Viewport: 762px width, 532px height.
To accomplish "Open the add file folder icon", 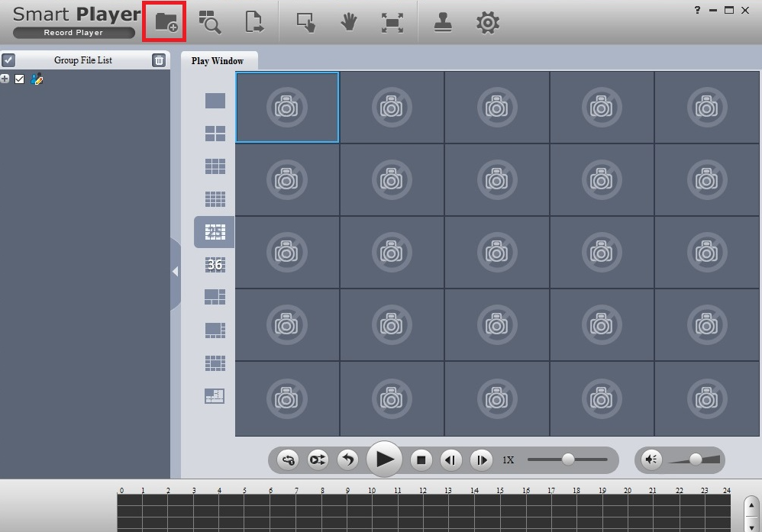I will (x=166, y=22).
